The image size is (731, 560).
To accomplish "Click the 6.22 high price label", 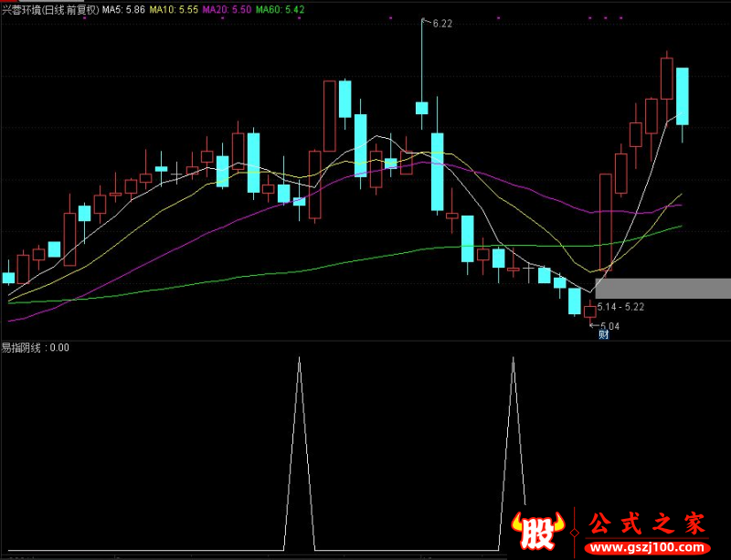I will [442, 24].
